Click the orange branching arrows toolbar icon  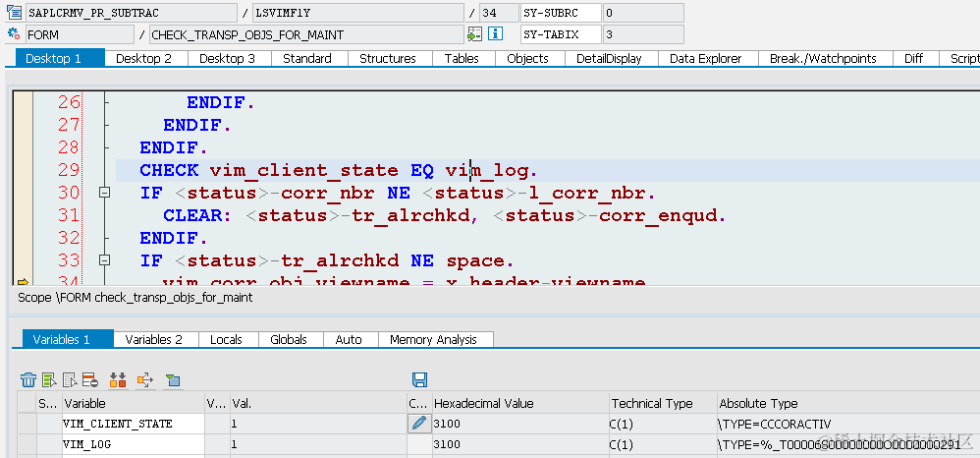tap(145, 379)
